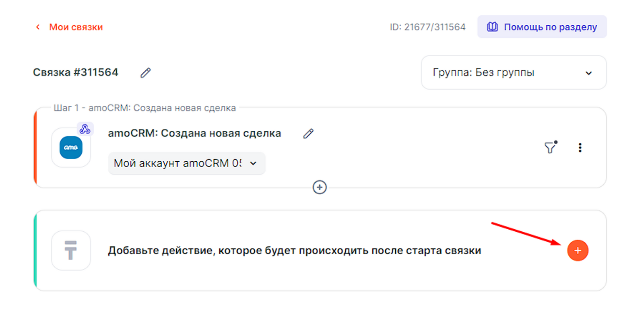
Task: Click the Добавьте действие prompt text
Action: click(294, 251)
